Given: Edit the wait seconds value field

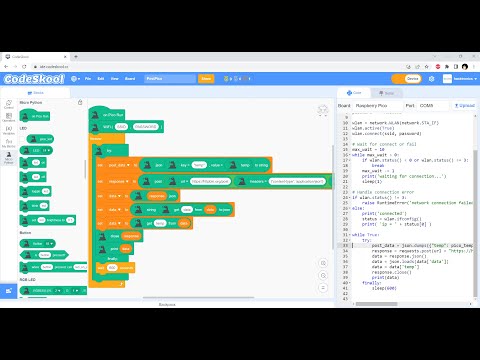Looking at the screenshot, I should 112,268.
